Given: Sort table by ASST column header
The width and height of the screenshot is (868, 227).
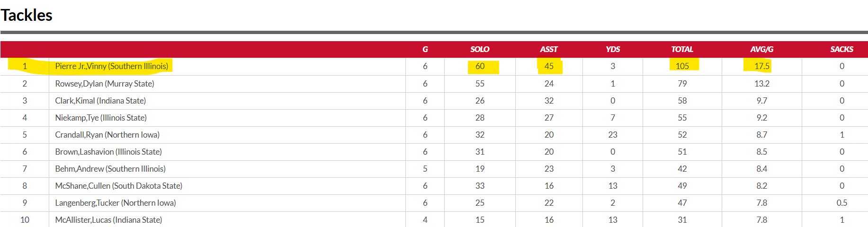Looking at the screenshot, I should coord(549,49).
